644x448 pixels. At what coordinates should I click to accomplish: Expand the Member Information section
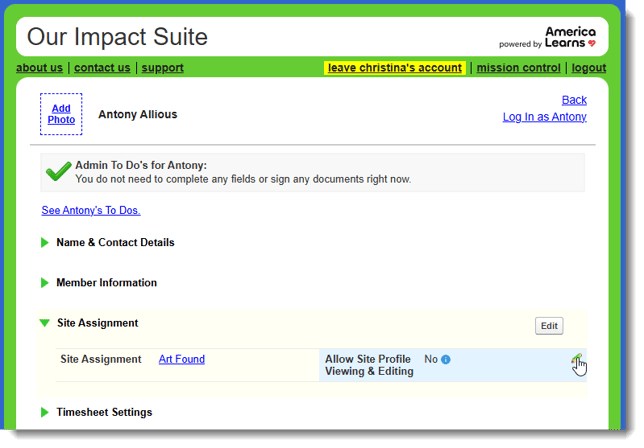106,283
